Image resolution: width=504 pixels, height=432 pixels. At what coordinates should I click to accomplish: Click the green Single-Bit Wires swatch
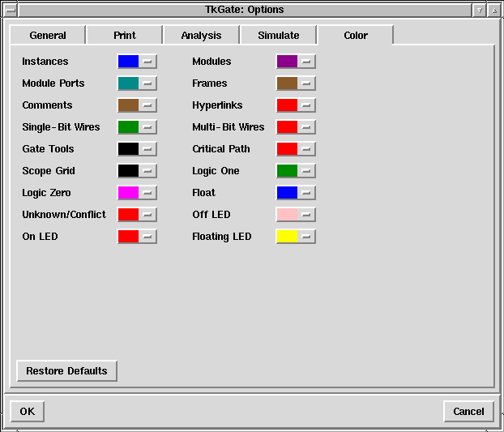click(128, 127)
